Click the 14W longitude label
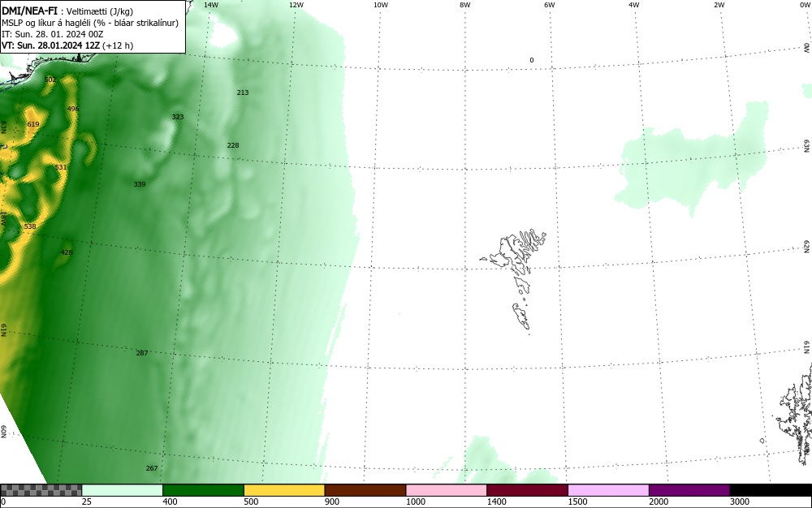Screen dimensions: 812x508 pos(211,5)
